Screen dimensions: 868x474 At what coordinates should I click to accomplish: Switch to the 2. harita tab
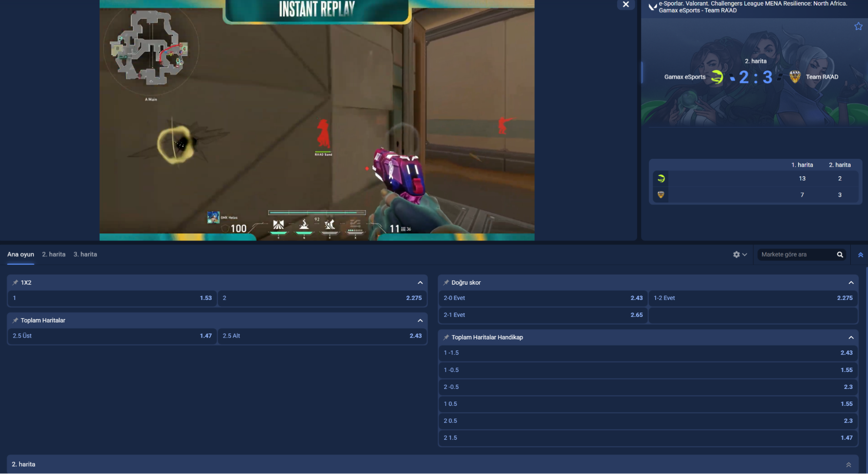tap(54, 254)
